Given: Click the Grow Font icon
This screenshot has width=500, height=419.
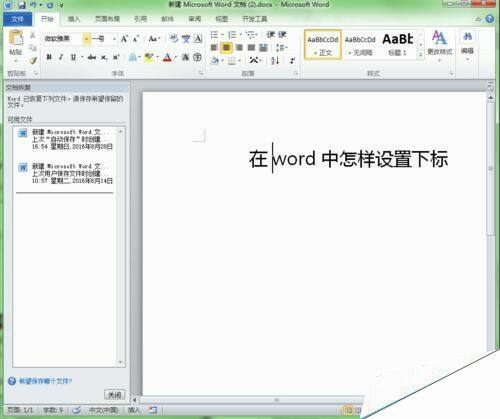Looking at the screenshot, I should pos(124,39).
